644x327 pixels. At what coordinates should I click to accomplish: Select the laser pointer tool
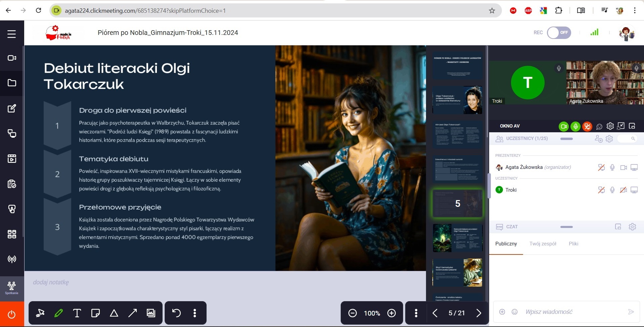click(x=40, y=313)
